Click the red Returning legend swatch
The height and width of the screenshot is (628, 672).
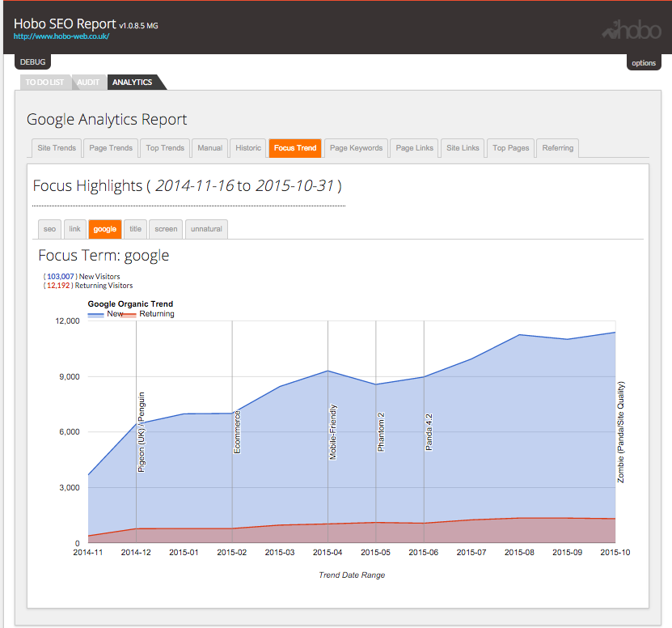coord(128,315)
